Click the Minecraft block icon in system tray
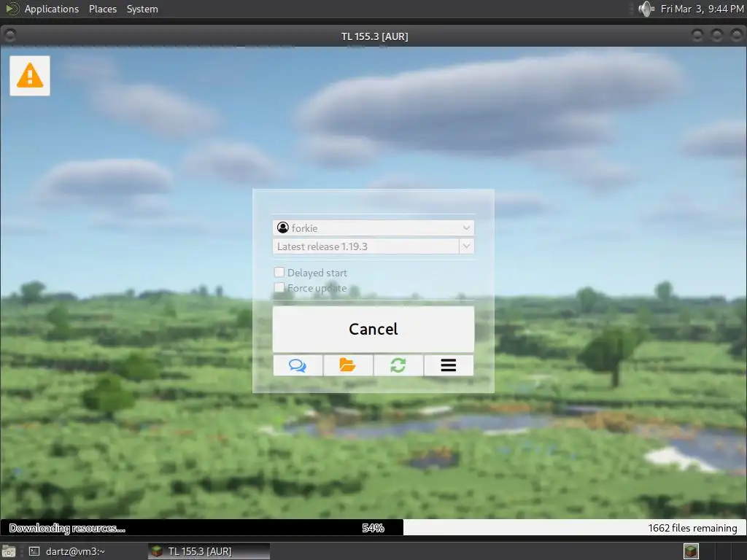747x560 pixels. (692, 551)
